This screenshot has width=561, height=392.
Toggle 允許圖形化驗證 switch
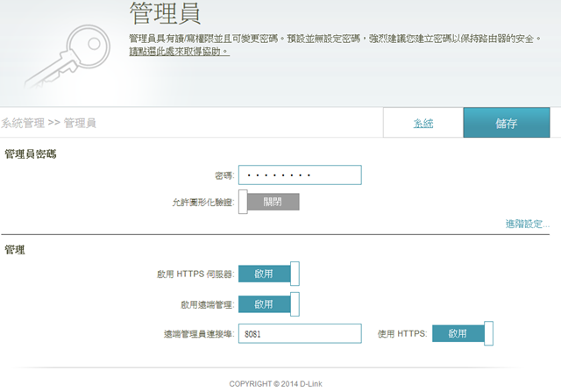pyautogui.click(x=269, y=202)
